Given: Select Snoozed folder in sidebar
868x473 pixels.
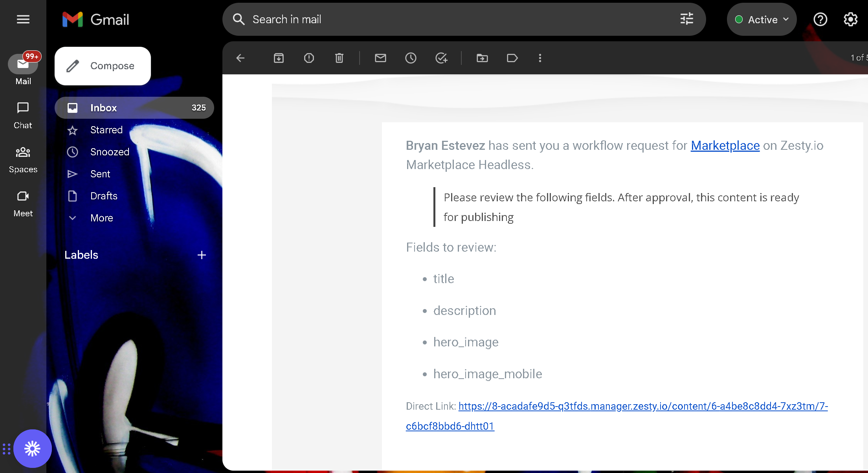Looking at the screenshot, I should [110, 152].
